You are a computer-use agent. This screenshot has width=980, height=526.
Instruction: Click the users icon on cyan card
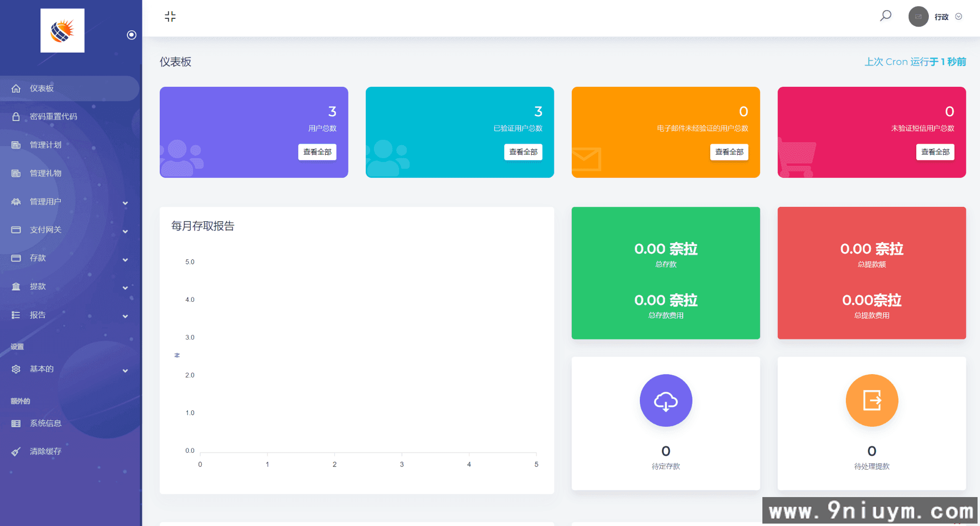(x=387, y=158)
